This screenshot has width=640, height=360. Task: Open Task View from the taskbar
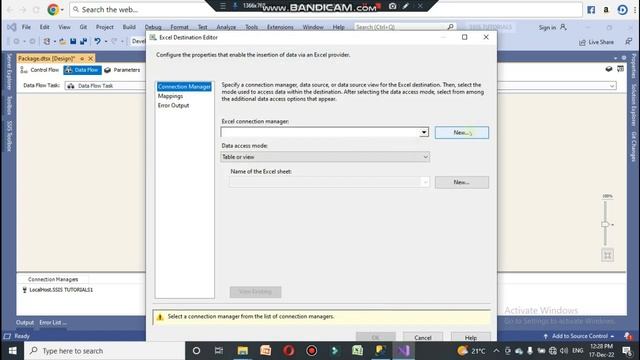click(x=219, y=351)
